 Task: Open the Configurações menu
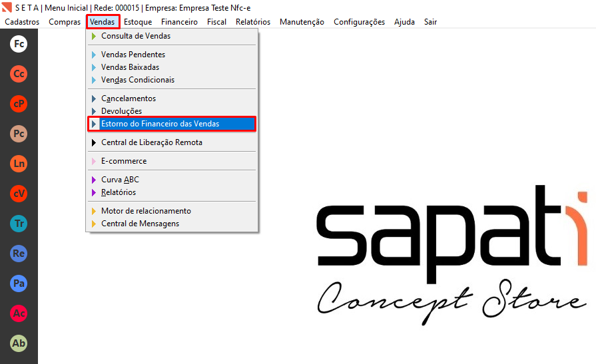click(359, 22)
